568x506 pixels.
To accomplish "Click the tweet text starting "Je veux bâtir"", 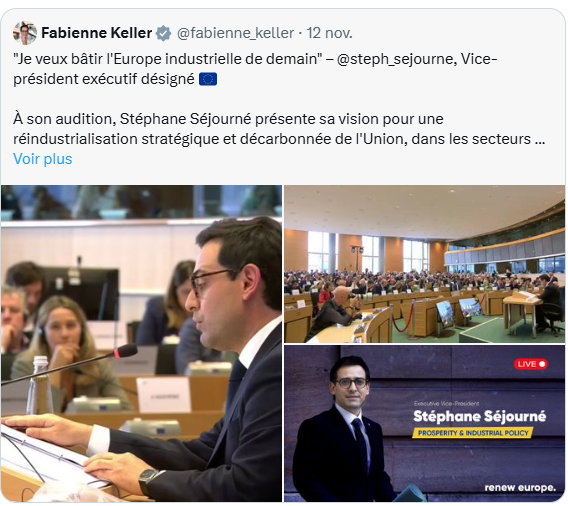I will (x=255, y=69).
